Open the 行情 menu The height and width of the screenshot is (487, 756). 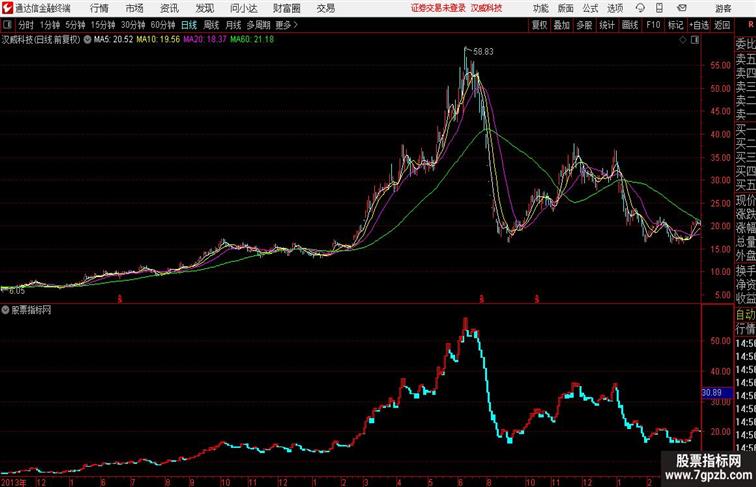coord(99,8)
